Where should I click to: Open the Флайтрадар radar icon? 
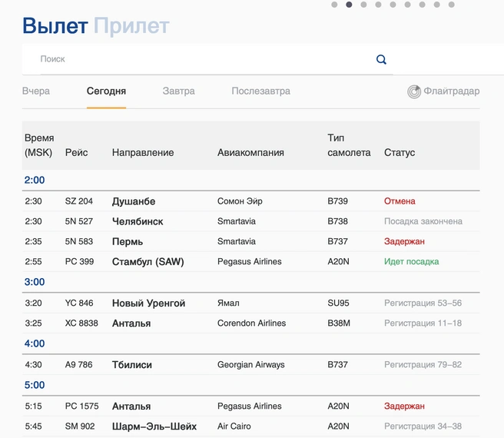(x=414, y=91)
